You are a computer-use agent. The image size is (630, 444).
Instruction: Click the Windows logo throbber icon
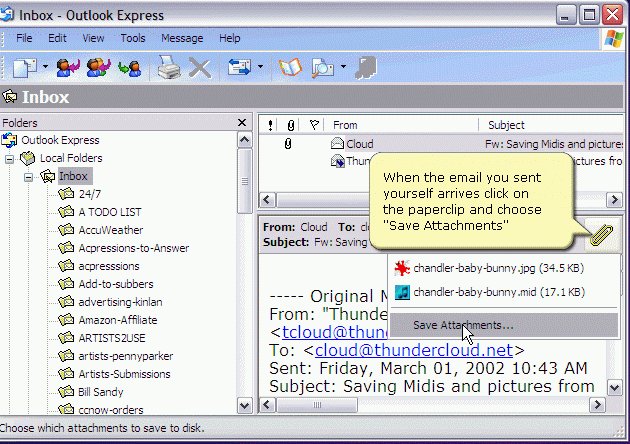tap(614, 39)
